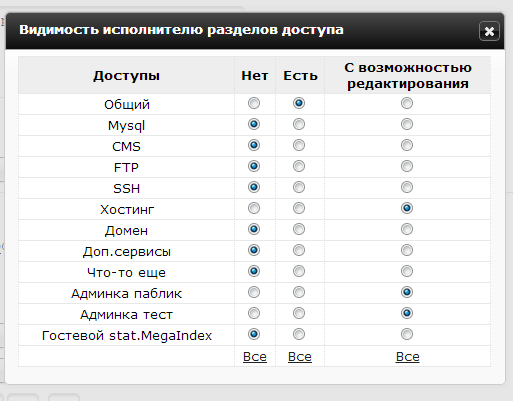This screenshot has height=401, width=513.
Task: Select 'Нет' for the Хостинг row
Action: (254, 208)
